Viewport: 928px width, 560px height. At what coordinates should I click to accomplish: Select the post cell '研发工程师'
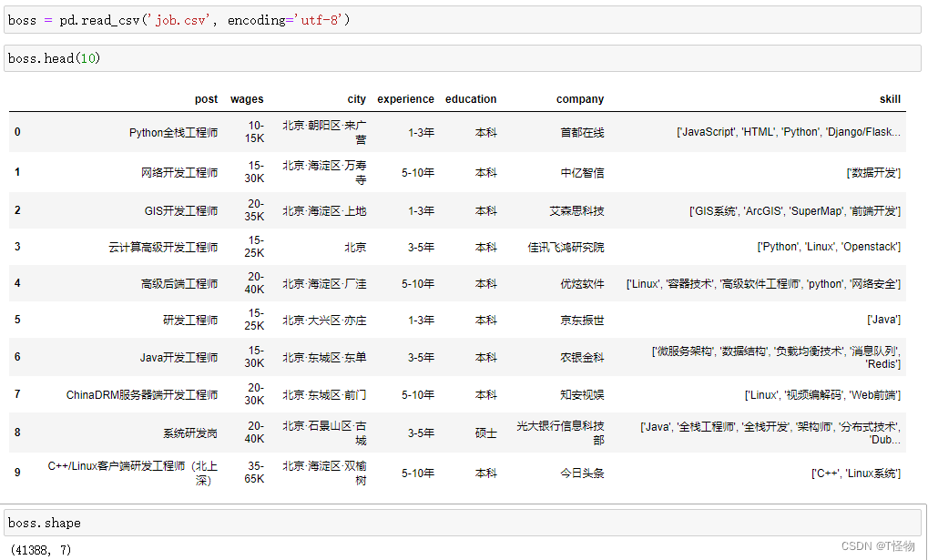click(190, 321)
